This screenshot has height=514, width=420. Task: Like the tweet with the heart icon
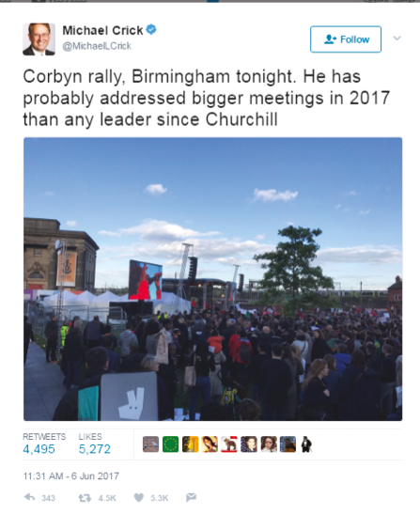pyautogui.click(x=139, y=498)
